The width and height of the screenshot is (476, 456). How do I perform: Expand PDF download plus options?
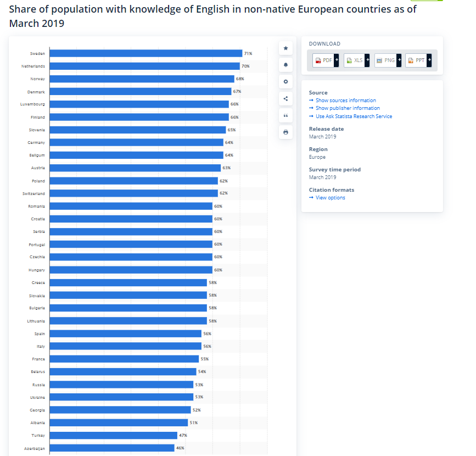point(337,60)
